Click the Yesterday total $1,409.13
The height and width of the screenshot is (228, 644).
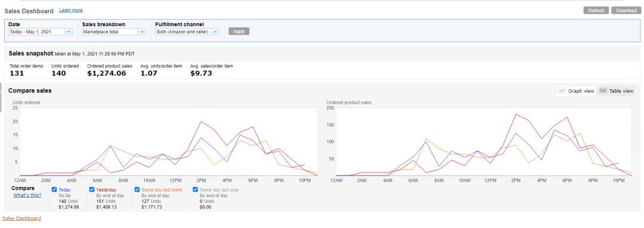pos(107,207)
